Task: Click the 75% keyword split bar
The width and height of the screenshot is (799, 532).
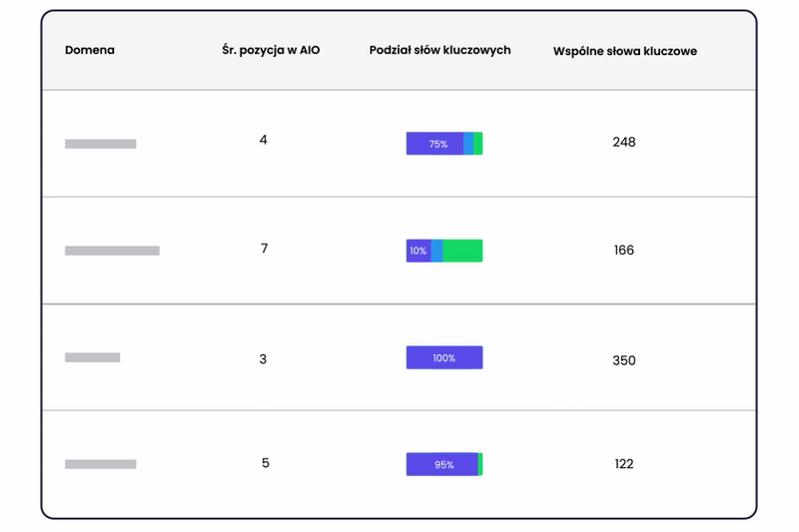Action: click(x=443, y=144)
